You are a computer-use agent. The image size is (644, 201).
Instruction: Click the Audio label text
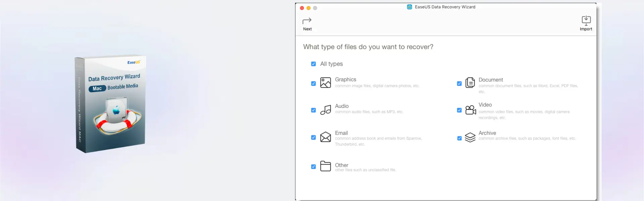(x=342, y=106)
